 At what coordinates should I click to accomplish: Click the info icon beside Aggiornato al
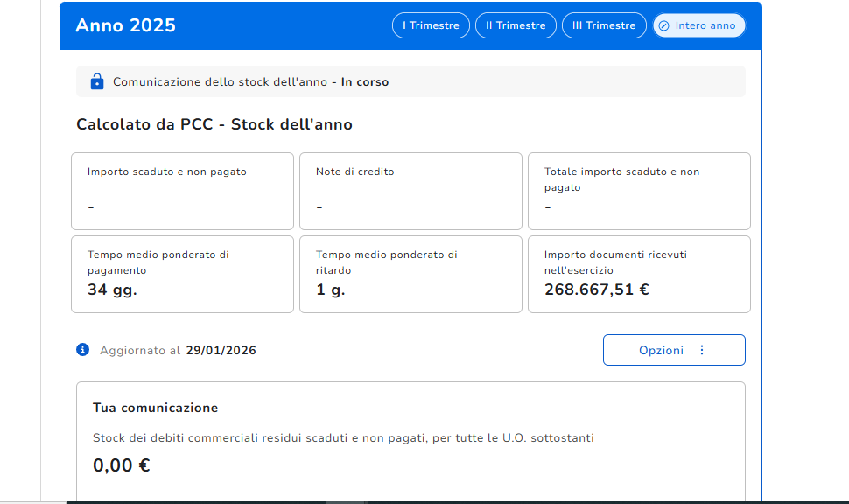click(x=83, y=350)
